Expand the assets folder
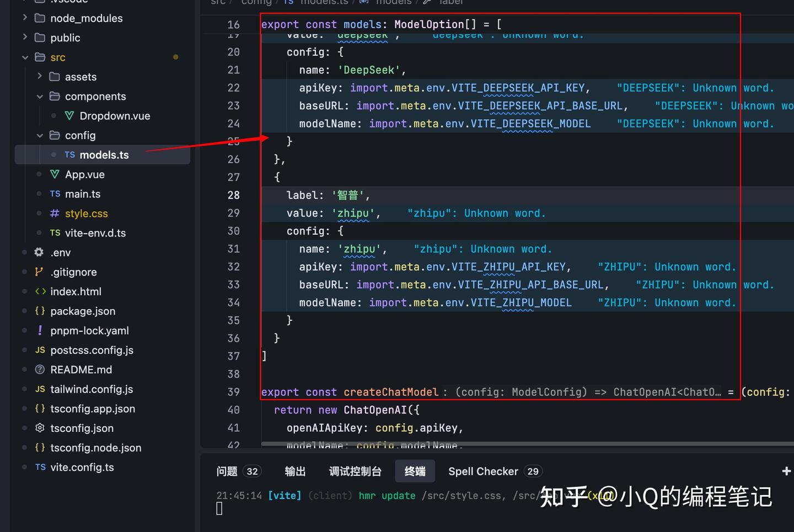 coord(39,77)
